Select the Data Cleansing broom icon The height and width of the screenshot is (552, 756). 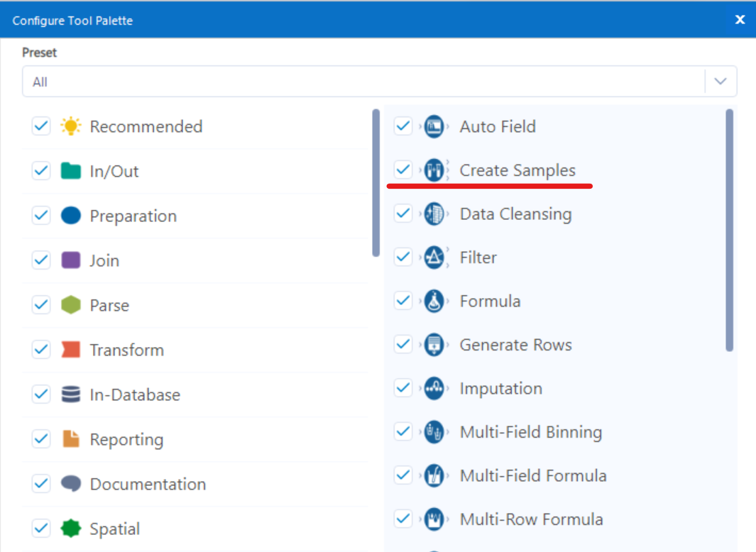coord(434,214)
